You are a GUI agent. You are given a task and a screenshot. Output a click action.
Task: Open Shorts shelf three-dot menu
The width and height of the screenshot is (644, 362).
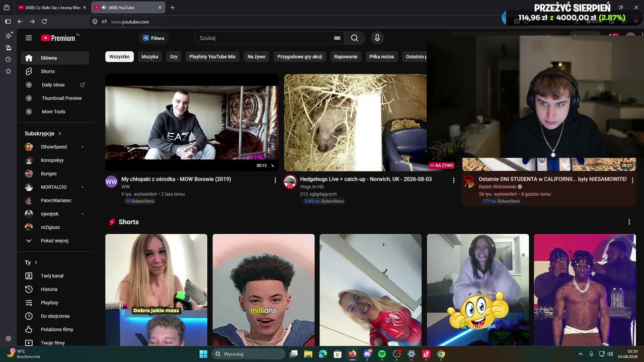629,222
